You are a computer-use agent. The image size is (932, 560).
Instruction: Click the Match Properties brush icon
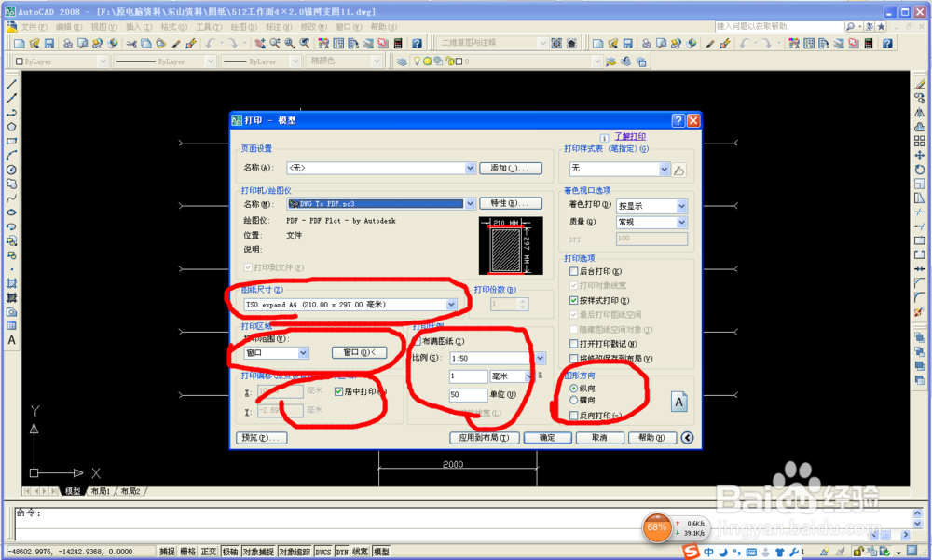pos(176,44)
